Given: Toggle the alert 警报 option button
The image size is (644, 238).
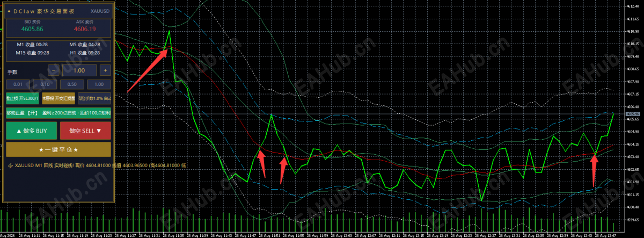Looking at the screenshot, I should pos(58,99).
